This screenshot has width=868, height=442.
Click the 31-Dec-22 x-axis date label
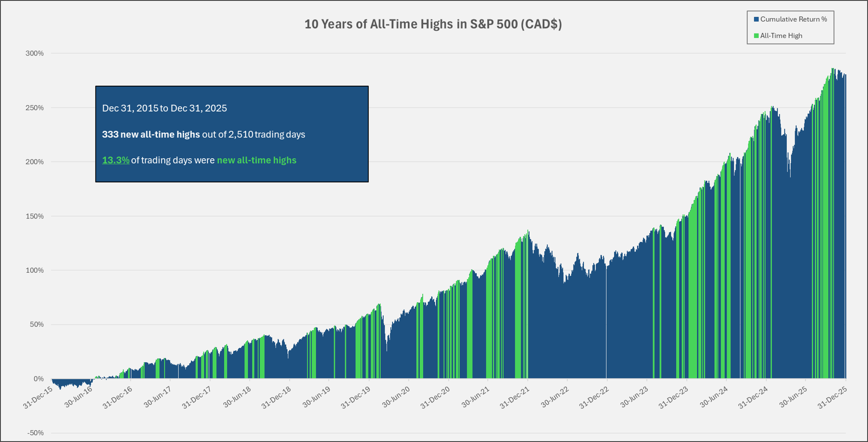[594, 397]
